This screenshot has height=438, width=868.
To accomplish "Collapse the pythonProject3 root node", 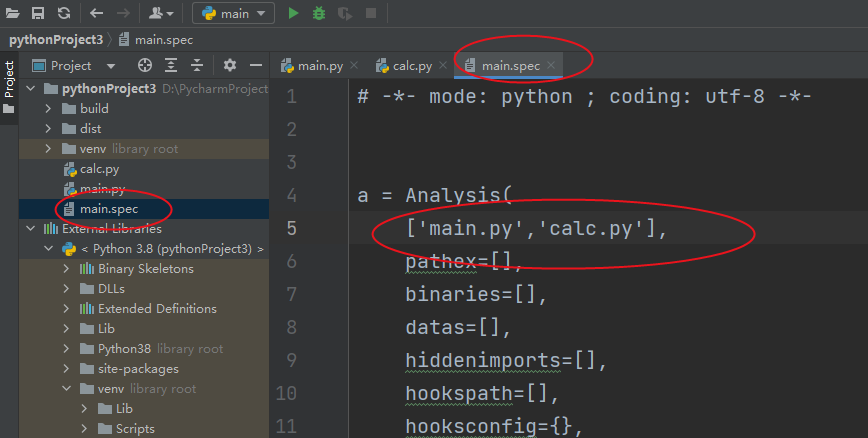I will point(30,89).
